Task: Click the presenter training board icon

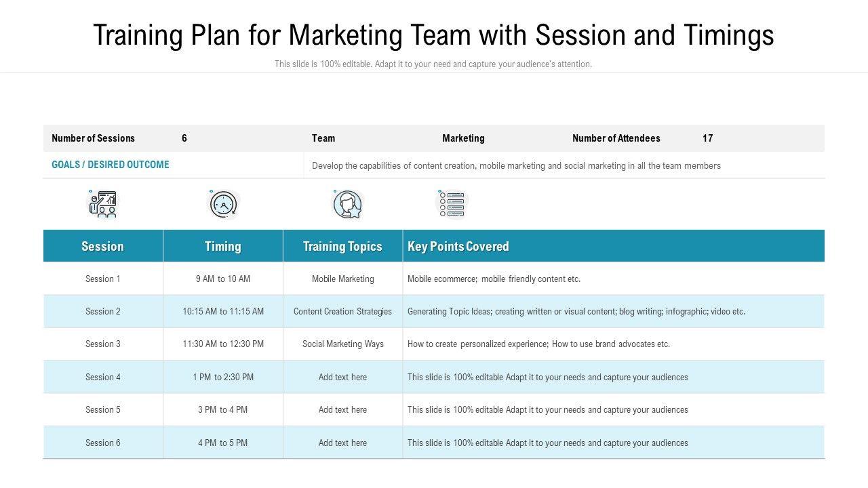Action: click(102, 204)
